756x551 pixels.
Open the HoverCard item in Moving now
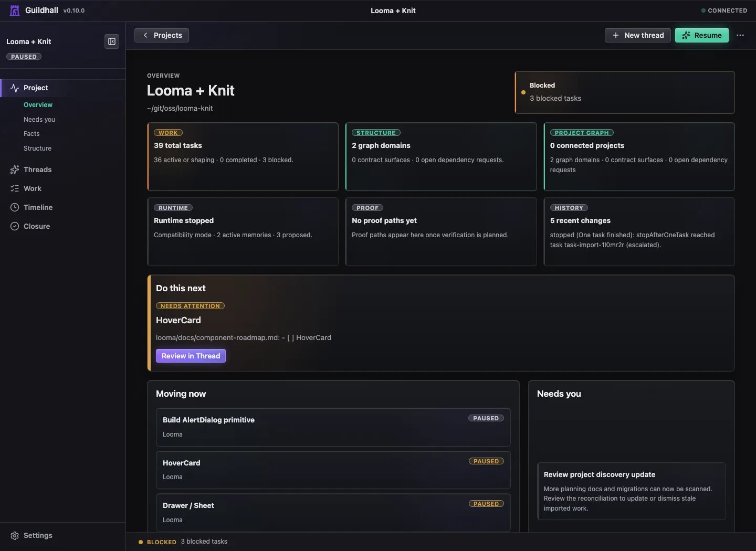pyautogui.click(x=333, y=470)
